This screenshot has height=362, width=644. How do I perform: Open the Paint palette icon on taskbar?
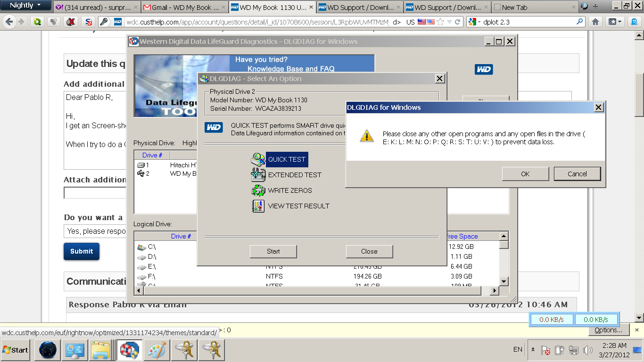click(157, 350)
